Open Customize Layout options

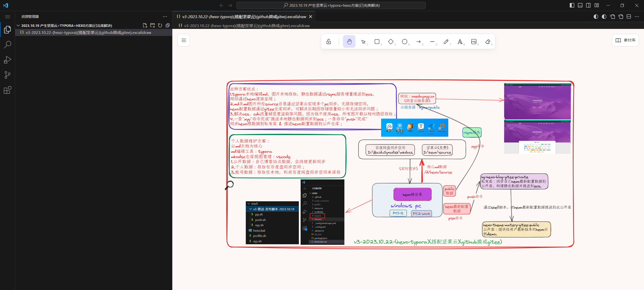597,5
